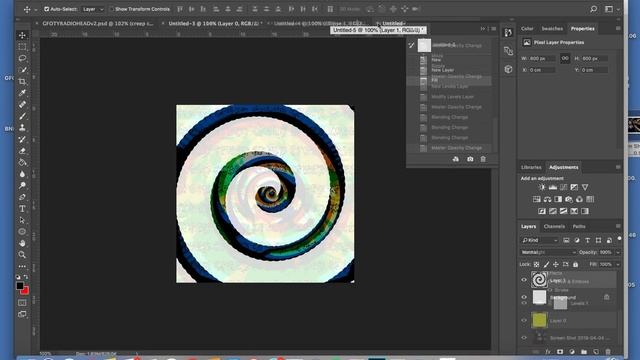Add an Exposure adjustment from Adjustments panel
640x360 pixels.
[574, 187]
